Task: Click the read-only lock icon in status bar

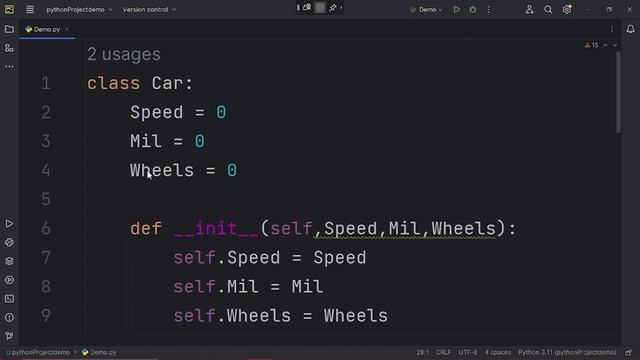Action: tap(629, 352)
